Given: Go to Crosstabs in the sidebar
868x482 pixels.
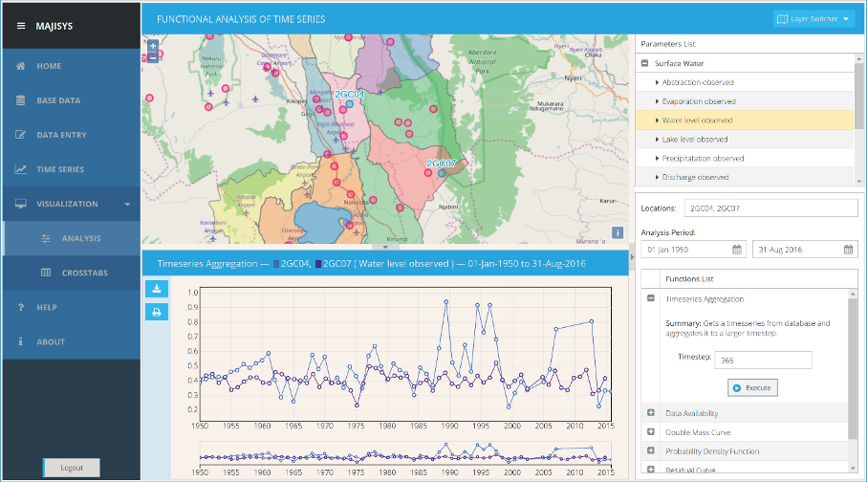Looking at the screenshot, I should (x=84, y=273).
